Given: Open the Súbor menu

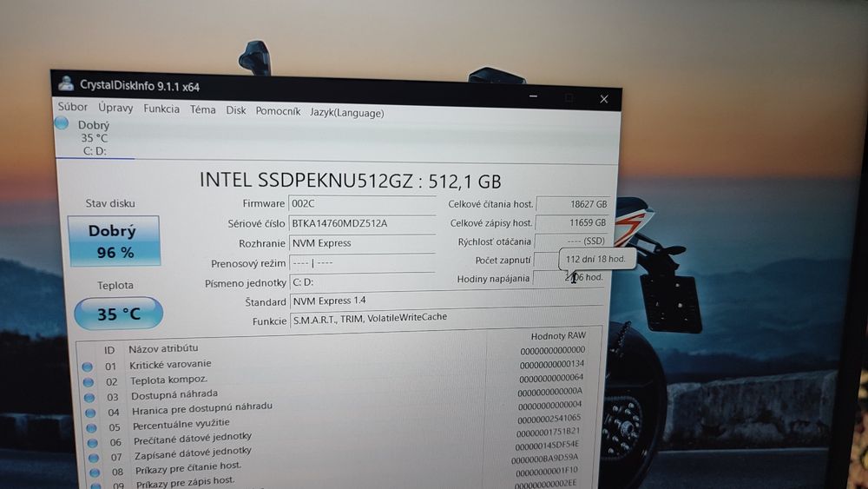Looking at the screenshot, I should (73, 106).
